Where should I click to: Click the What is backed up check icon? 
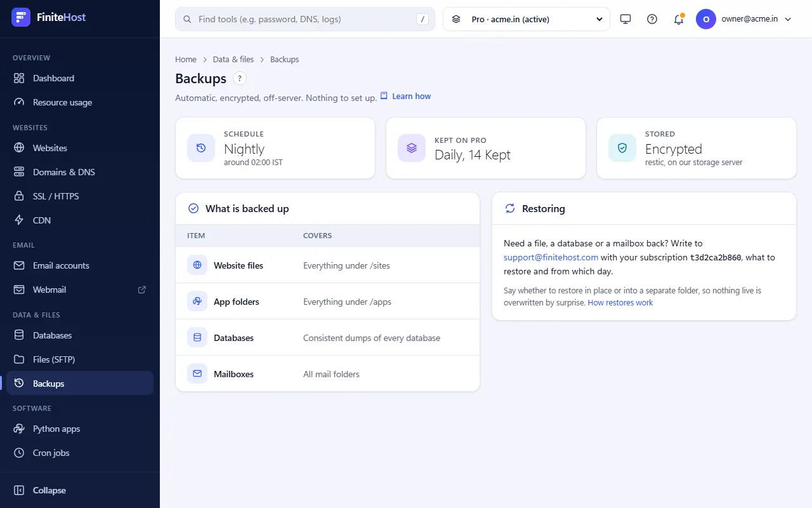tap(193, 208)
